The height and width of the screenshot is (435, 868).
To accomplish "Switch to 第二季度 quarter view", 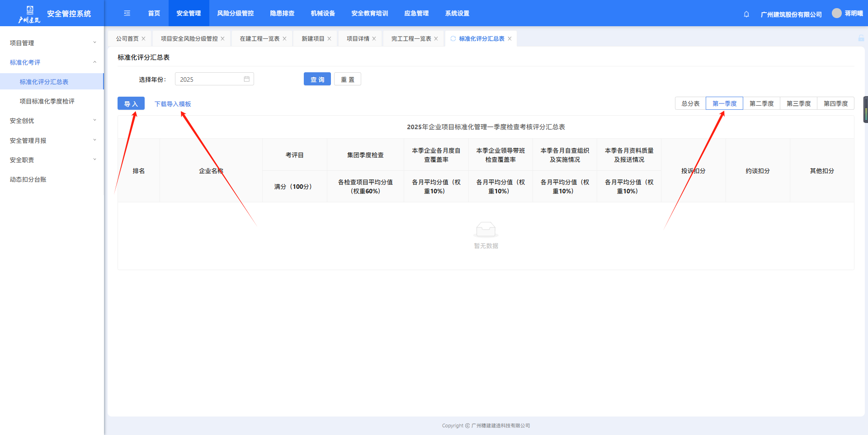I will 761,103.
